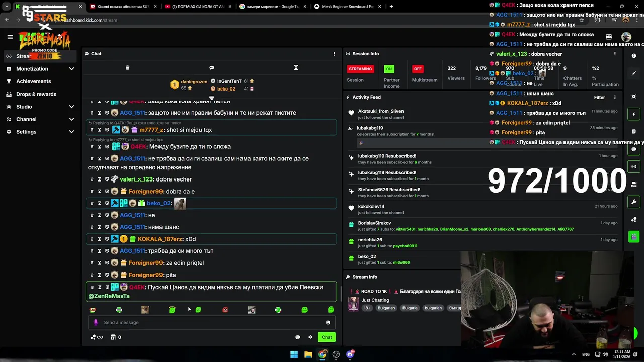Expand the Settings sidebar section
The image size is (644, 362).
(x=71, y=132)
